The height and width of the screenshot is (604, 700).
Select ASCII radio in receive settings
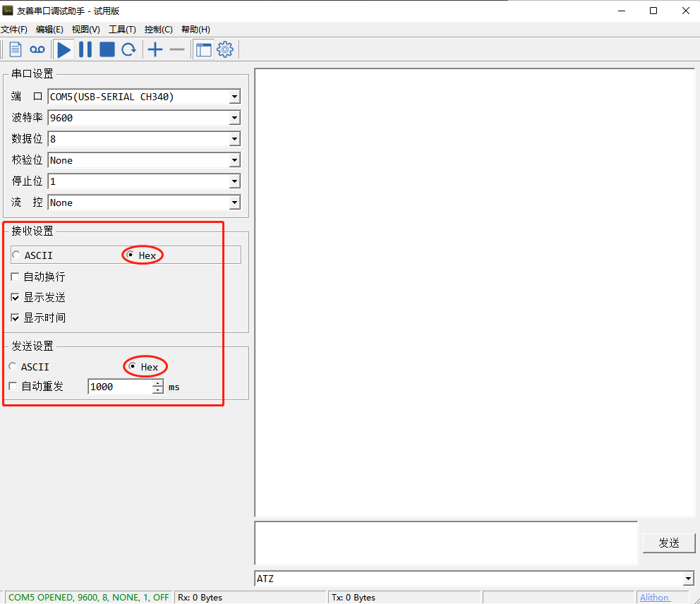tap(16, 255)
